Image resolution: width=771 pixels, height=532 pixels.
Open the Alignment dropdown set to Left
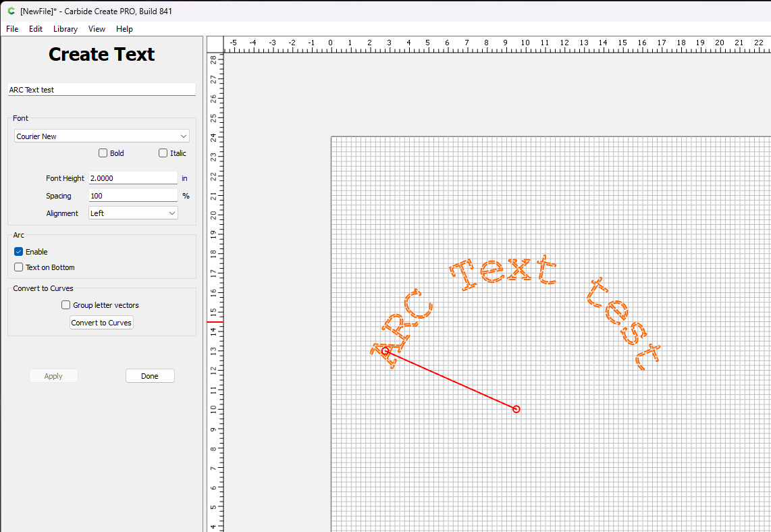[x=133, y=213]
